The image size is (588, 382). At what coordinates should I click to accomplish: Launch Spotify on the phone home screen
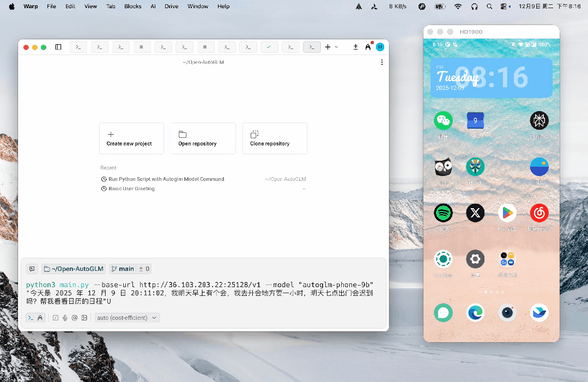point(443,213)
